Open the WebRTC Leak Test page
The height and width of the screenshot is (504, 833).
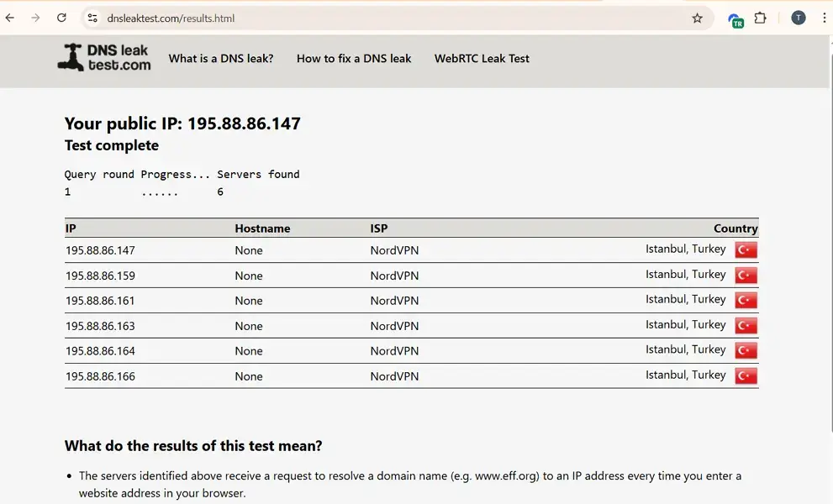(482, 59)
